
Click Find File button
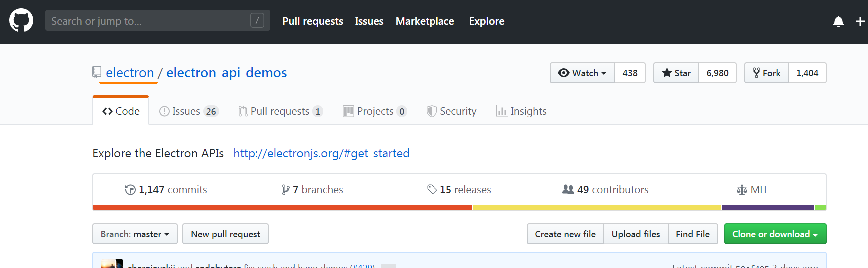[x=693, y=234]
